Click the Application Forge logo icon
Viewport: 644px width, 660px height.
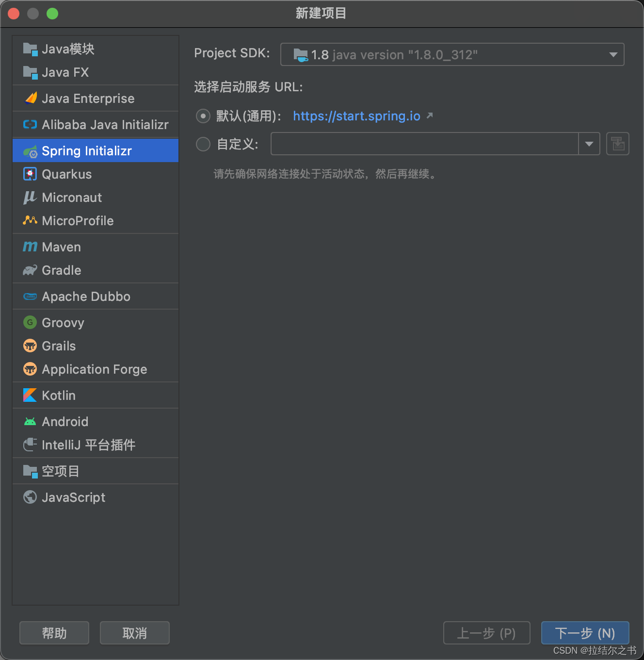tap(30, 369)
